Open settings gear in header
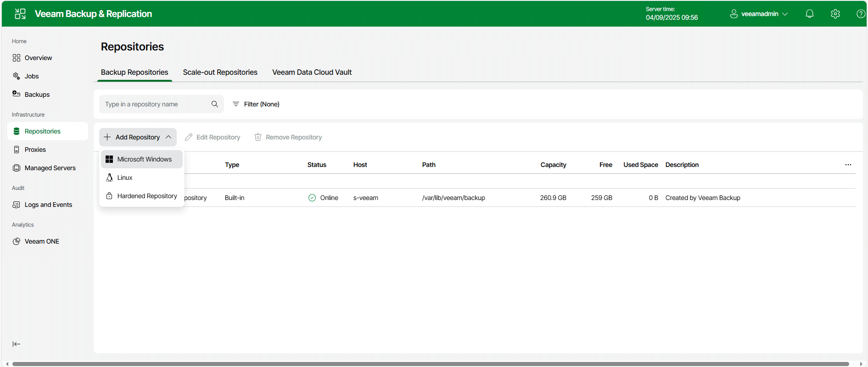The image size is (868, 367). (x=835, y=14)
